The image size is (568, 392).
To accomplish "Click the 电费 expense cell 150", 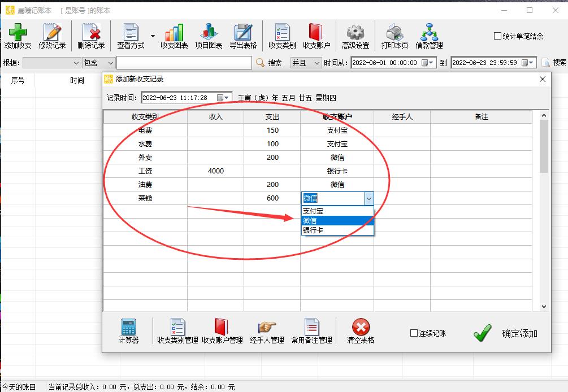I will [x=272, y=130].
